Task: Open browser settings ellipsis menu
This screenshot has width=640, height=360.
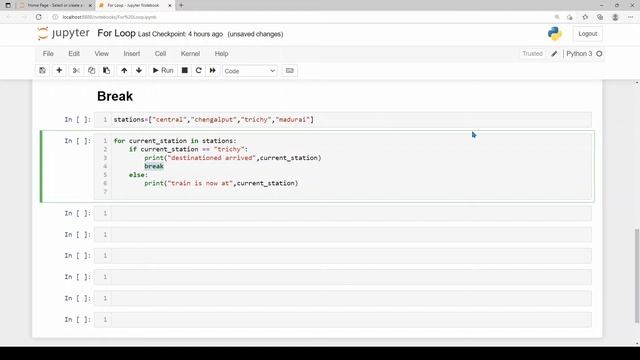Action: [631, 17]
